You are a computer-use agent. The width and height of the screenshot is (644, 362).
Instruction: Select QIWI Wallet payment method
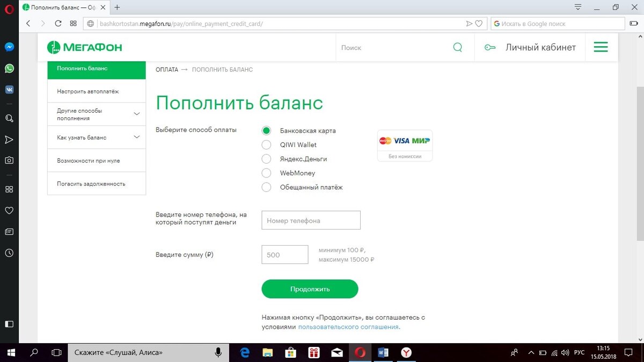point(266,144)
